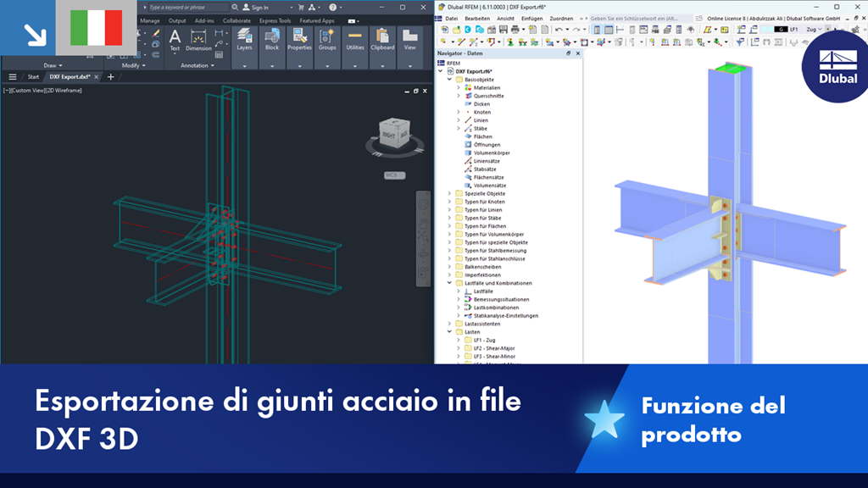Close the RFEM Navigator panel

[x=578, y=53]
